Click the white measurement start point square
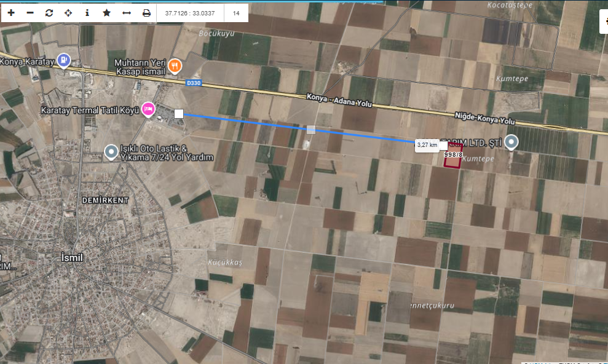The image size is (608, 364). click(x=179, y=114)
